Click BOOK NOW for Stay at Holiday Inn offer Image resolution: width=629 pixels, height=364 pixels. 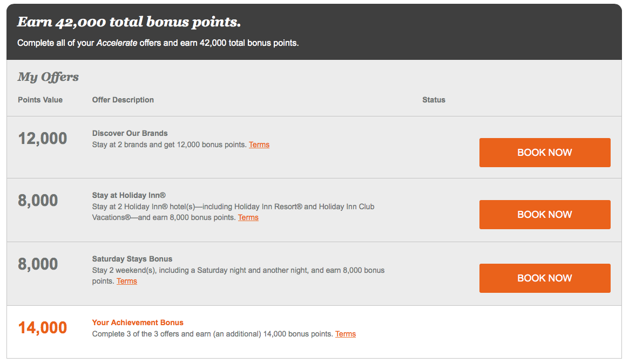pos(545,215)
